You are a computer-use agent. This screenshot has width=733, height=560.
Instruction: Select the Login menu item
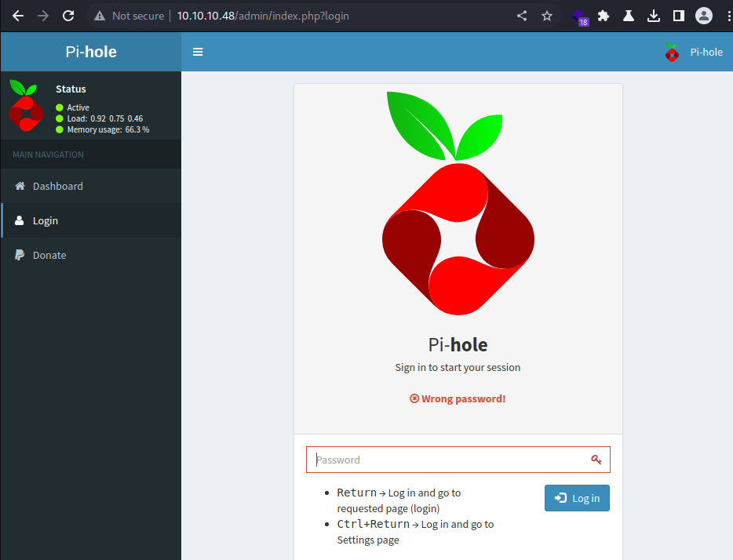pyautogui.click(x=91, y=220)
